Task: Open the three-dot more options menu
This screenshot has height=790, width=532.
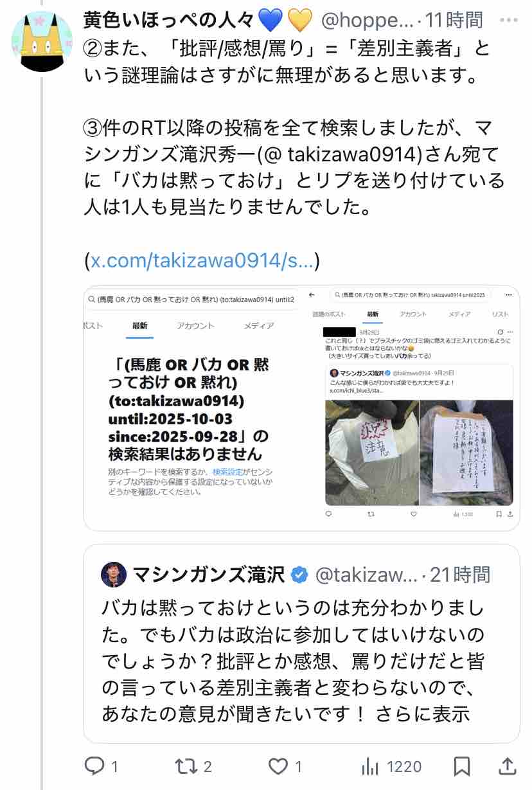Action: (508, 20)
